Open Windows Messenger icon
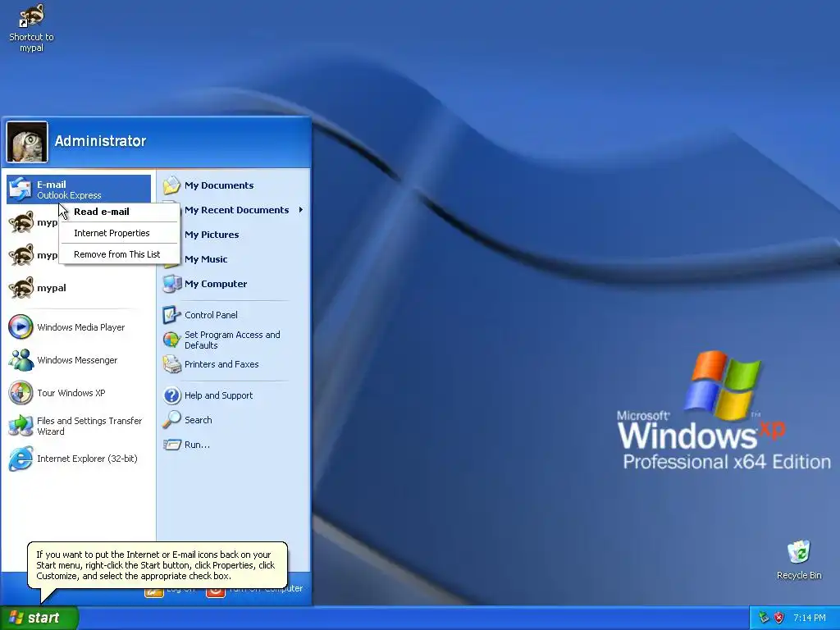 [x=21, y=360]
